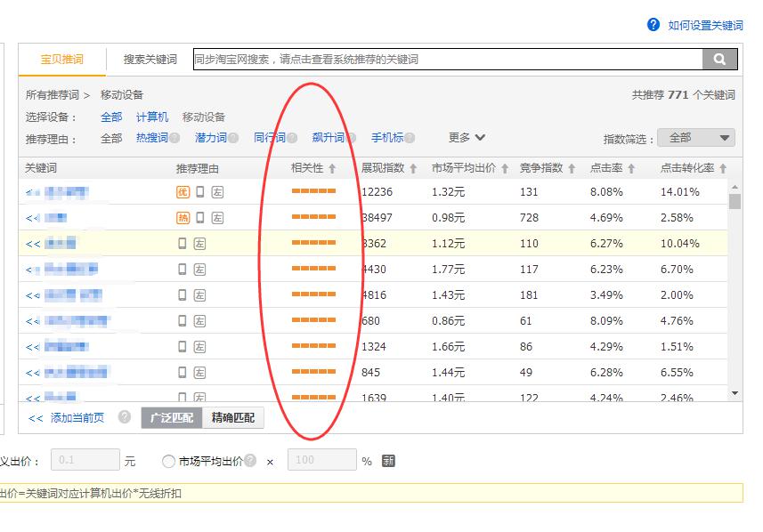Click the question icon beside 热搜词
Image resolution: width=763 pixels, height=532 pixels.
pos(175,138)
